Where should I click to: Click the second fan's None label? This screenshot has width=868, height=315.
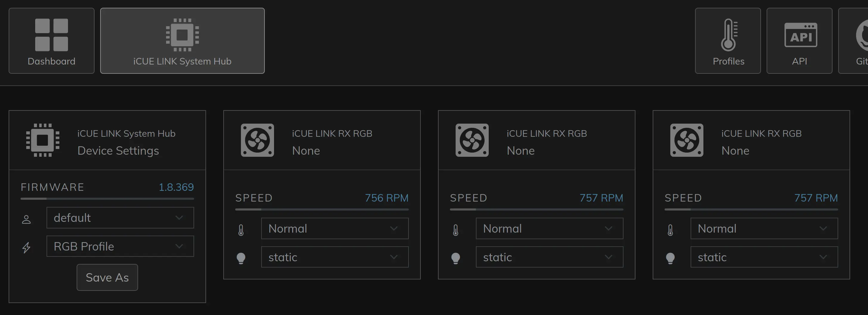(521, 151)
